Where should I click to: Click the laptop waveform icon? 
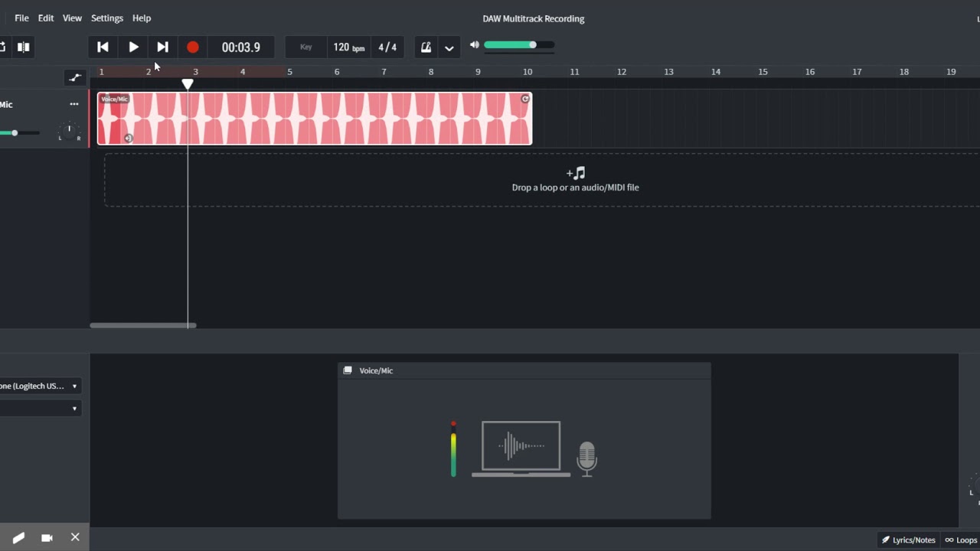point(521,449)
